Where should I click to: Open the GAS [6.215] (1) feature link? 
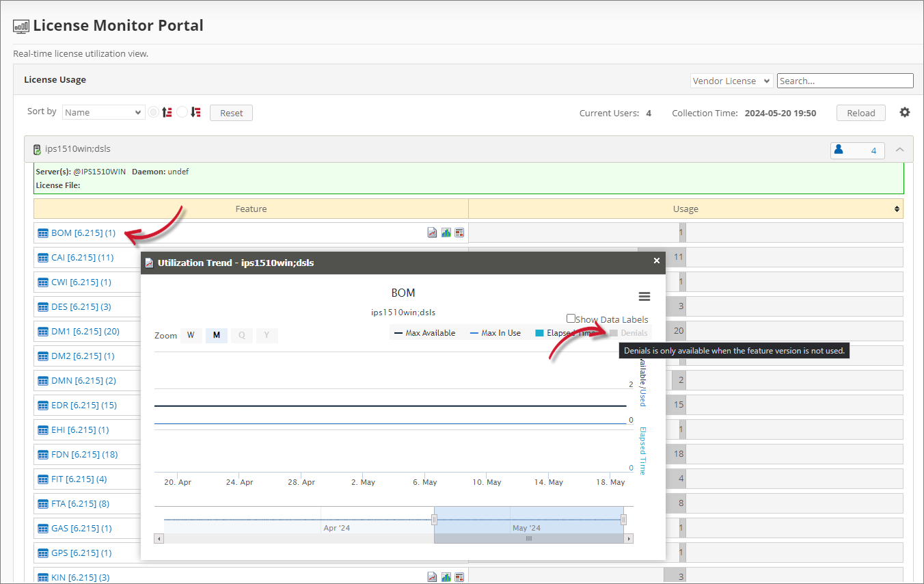pos(81,529)
